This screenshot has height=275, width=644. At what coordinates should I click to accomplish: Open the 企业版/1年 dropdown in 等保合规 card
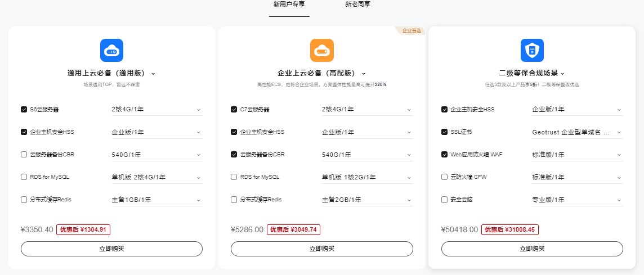577,110
